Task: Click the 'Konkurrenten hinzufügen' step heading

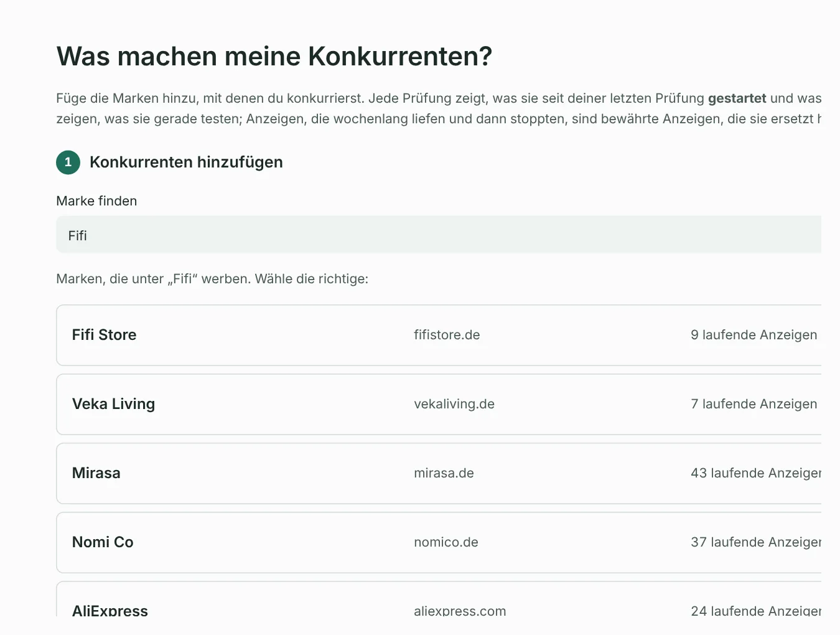Action: coord(186,162)
